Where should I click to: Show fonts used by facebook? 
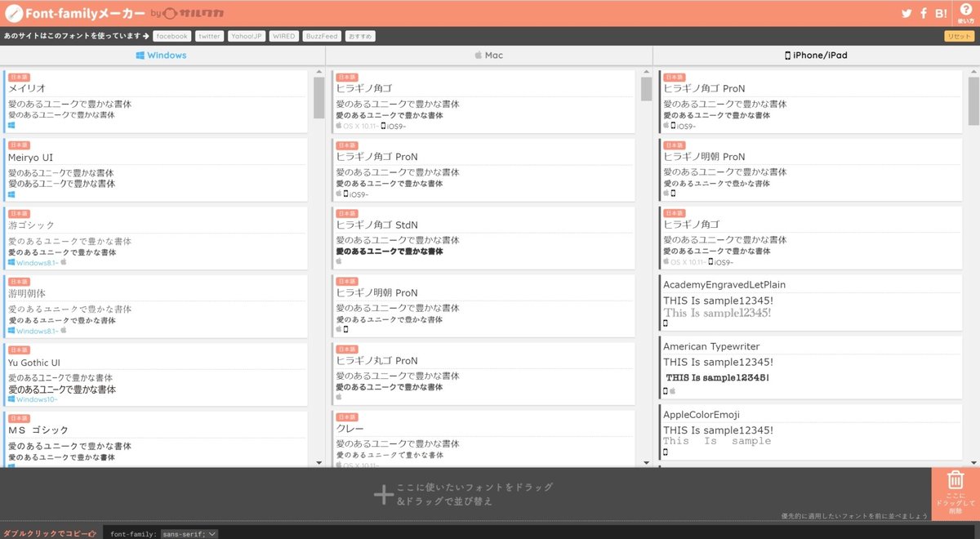pyautogui.click(x=172, y=36)
